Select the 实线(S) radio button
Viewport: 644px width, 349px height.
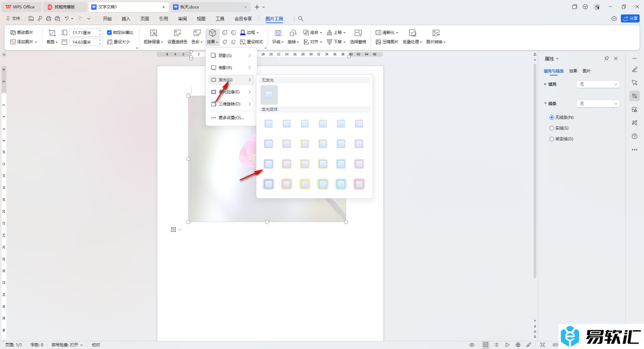click(551, 128)
